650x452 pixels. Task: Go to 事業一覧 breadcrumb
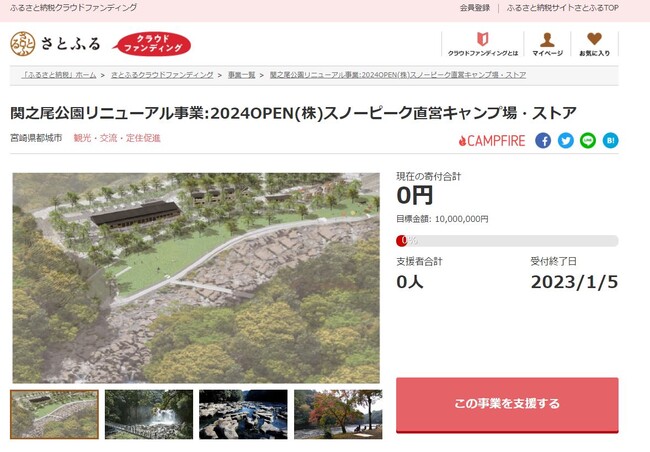pyautogui.click(x=241, y=75)
